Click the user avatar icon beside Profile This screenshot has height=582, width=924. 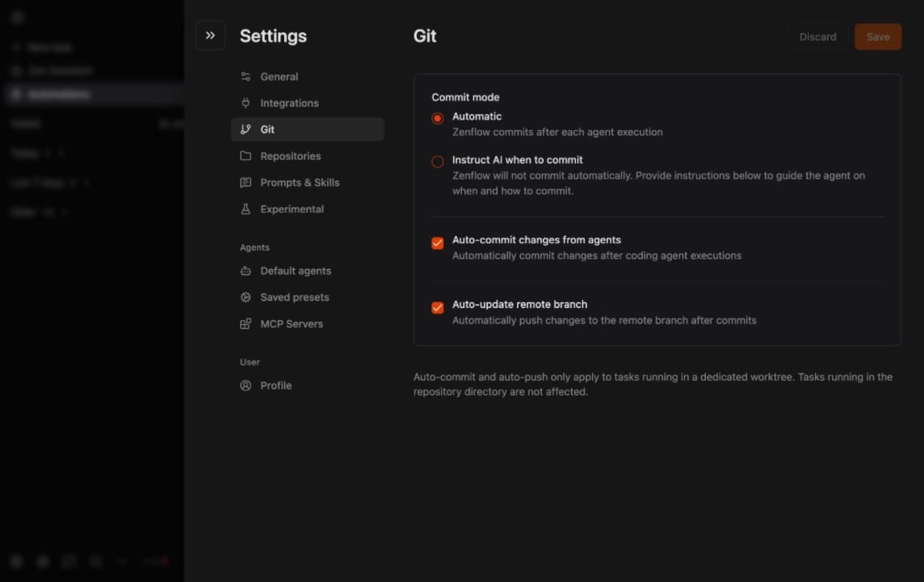[246, 385]
